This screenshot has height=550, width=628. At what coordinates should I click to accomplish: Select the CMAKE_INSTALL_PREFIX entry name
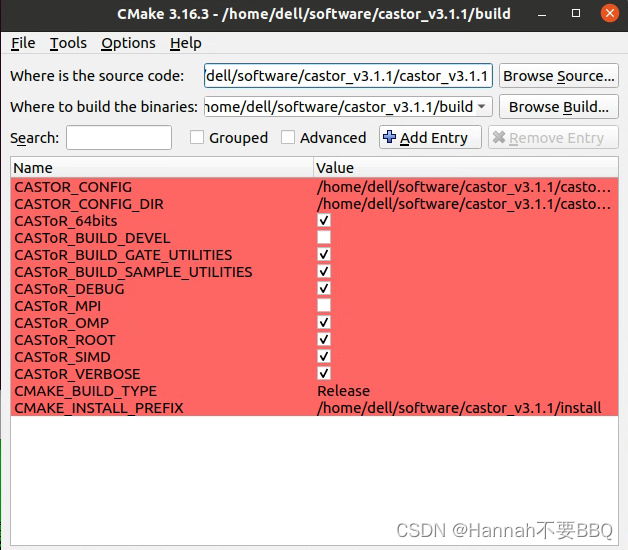[99, 408]
